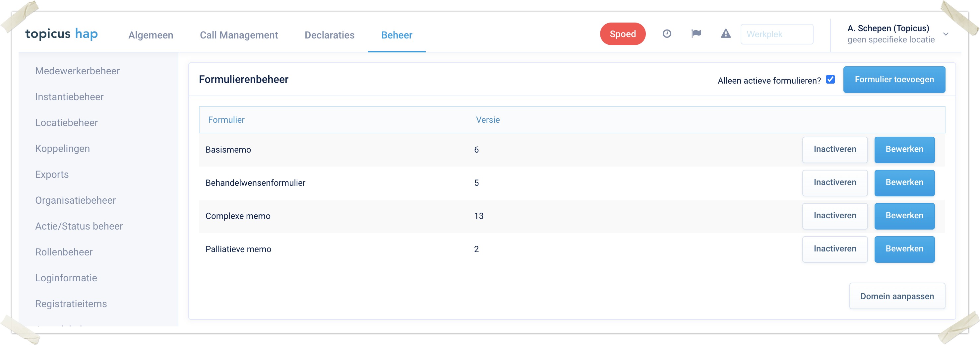Click Inactiveren for Palliatieve memo
The height and width of the screenshot is (345, 980).
click(835, 249)
